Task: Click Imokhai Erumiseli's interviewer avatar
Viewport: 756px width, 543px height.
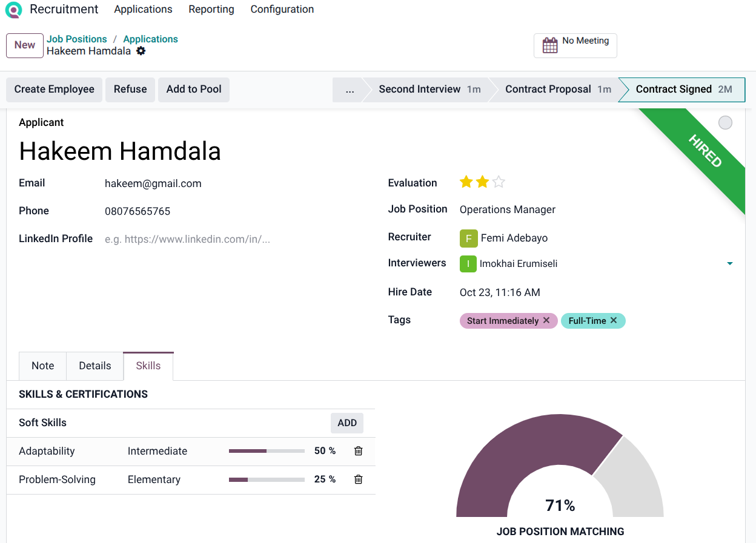Action: point(467,263)
